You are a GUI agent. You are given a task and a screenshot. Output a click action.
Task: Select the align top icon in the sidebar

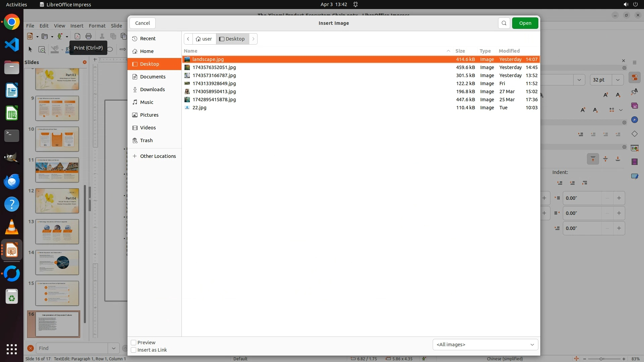point(593,159)
